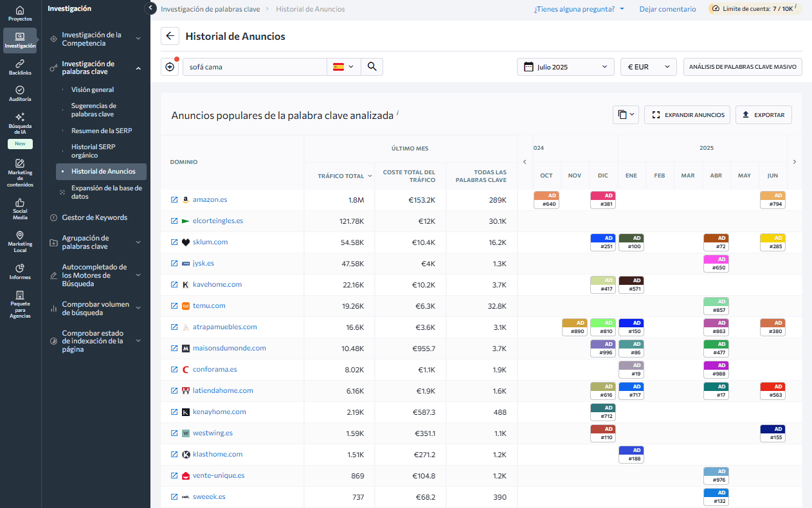
Task: Click amazon.es ad #640 in October
Action: coord(546,200)
